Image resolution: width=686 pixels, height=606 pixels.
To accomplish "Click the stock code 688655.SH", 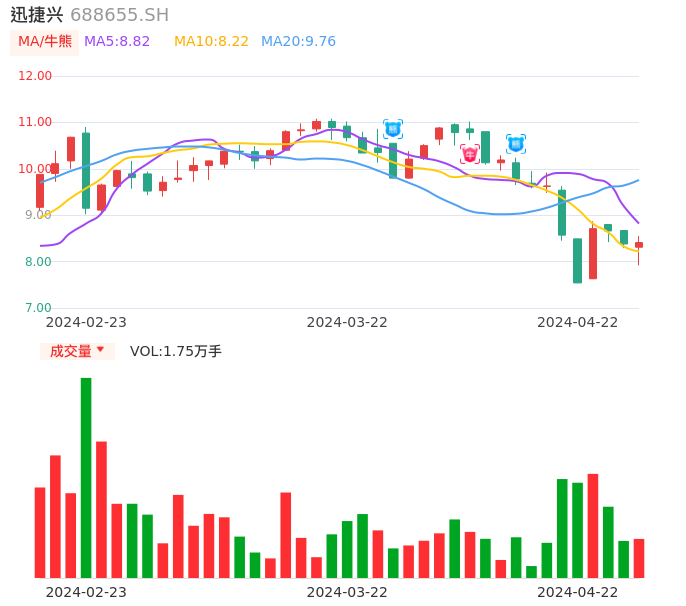I will click(x=119, y=15).
